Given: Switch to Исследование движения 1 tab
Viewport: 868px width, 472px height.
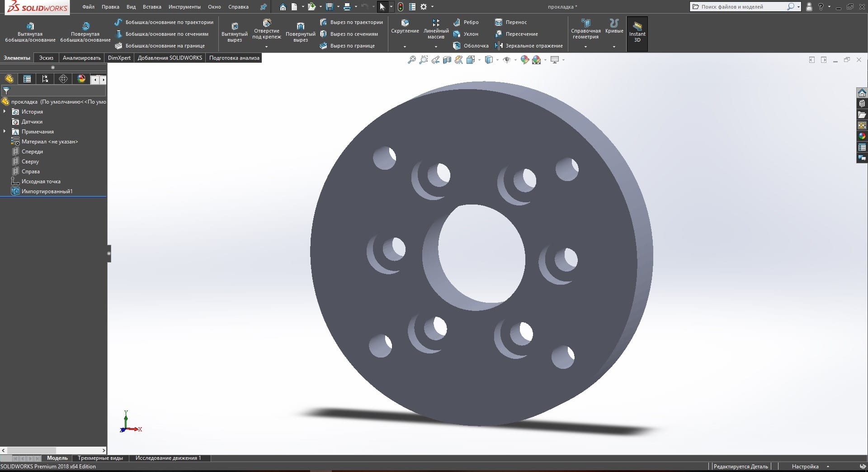Looking at the screenshot, I should [x=168, y=458].
